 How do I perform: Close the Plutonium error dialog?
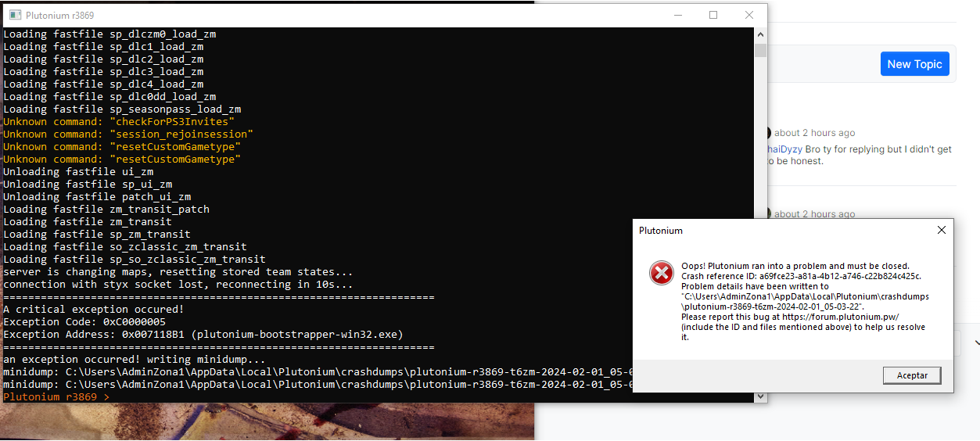click(x=942, y=230)
